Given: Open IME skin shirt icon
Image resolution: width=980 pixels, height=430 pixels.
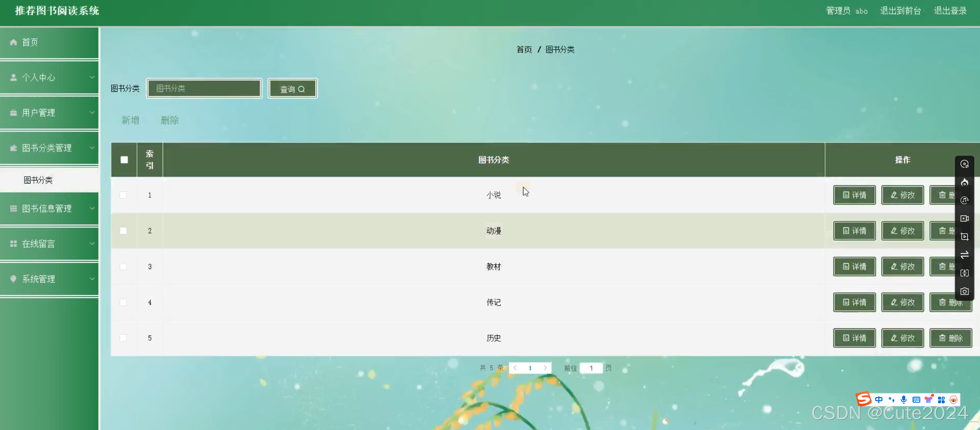Looking at the screenshot, I should click(929, 399).
